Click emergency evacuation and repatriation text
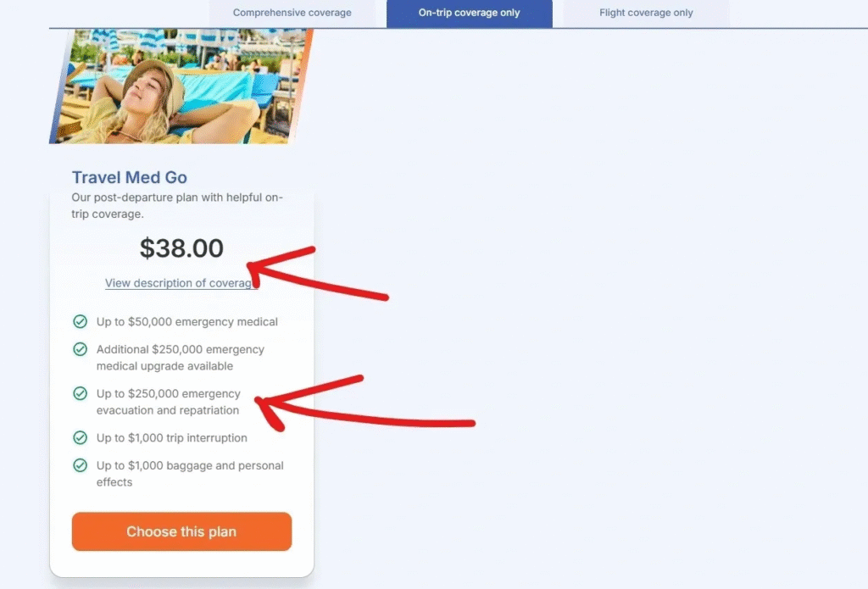Viewport: 868px width, 589px height. [169, 402]
